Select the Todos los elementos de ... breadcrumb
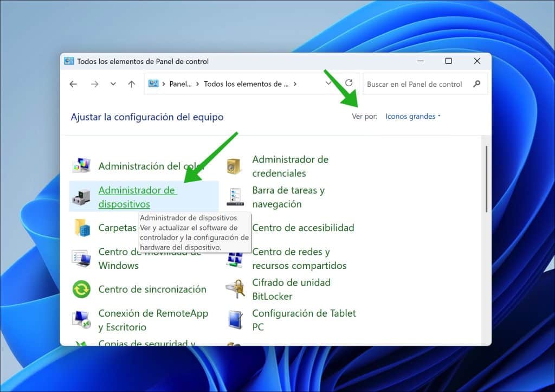Image resolution: width=555 pixels, height=392 pixels. point(246,84)
